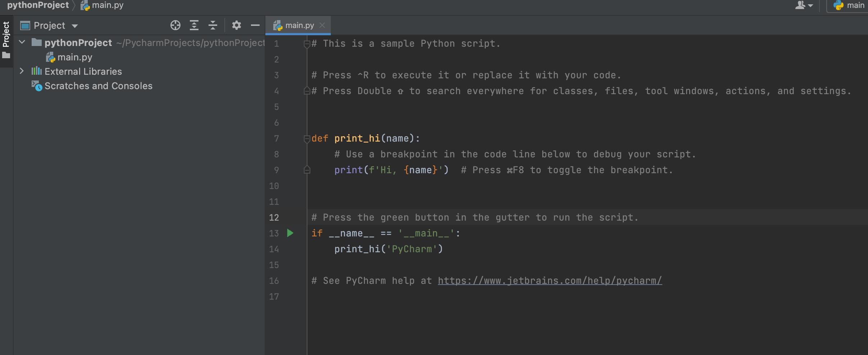This screenshot has width=868, height=355.
Task: Click the "if __name__ == '__main__':" line
Action: [x=386, y=233]
